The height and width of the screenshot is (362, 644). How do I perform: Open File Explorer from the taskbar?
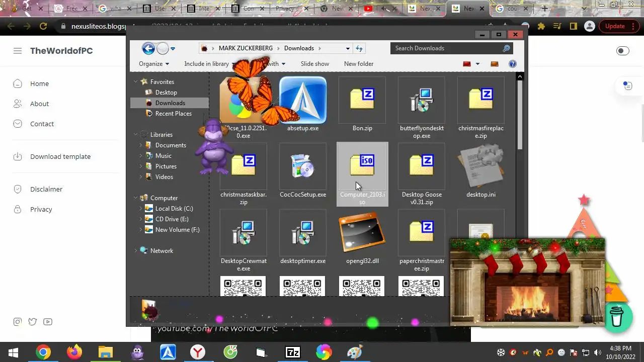[x=106, y=352]
